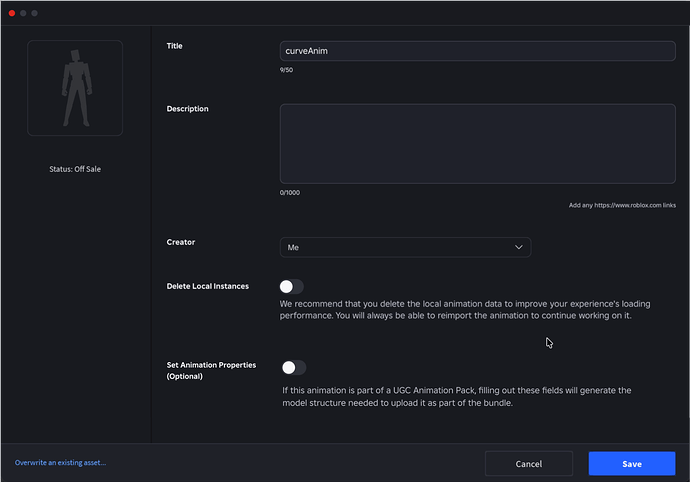Click the Title field label
Image resolution: width=690 pixels, height=482 pixels.
pyautogui.click(x=174, y=46)
